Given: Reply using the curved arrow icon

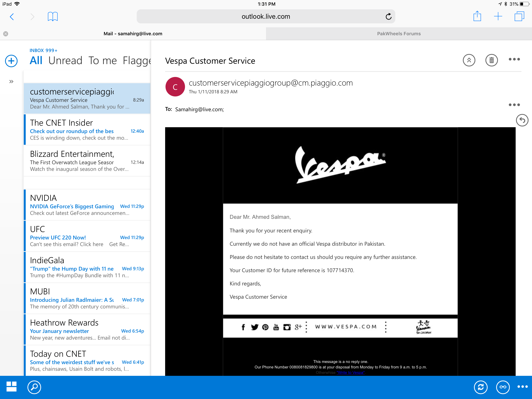Looking at the screenshot, I should pyautogui.click(x=522, y=120).
